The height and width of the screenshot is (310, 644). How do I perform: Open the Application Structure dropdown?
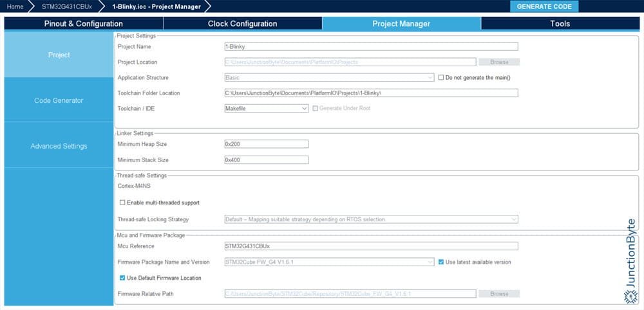pos(329,77)
